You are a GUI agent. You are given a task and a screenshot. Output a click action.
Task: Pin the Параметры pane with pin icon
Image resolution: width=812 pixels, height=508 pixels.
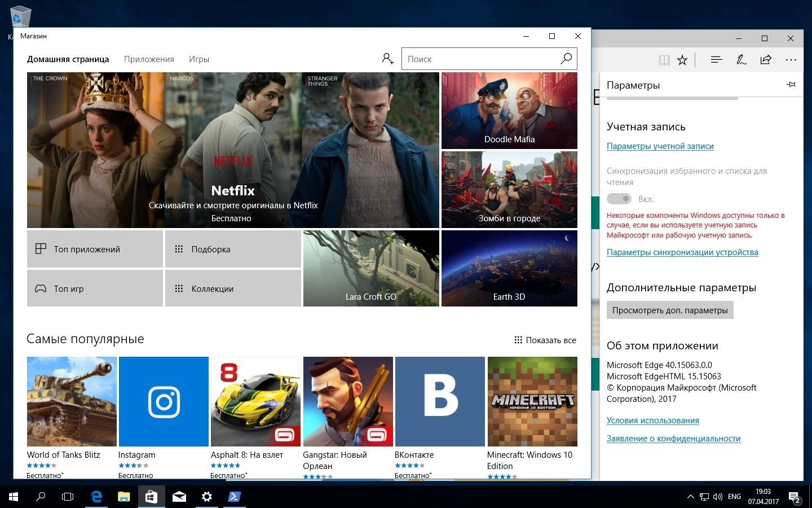point(791,85)
